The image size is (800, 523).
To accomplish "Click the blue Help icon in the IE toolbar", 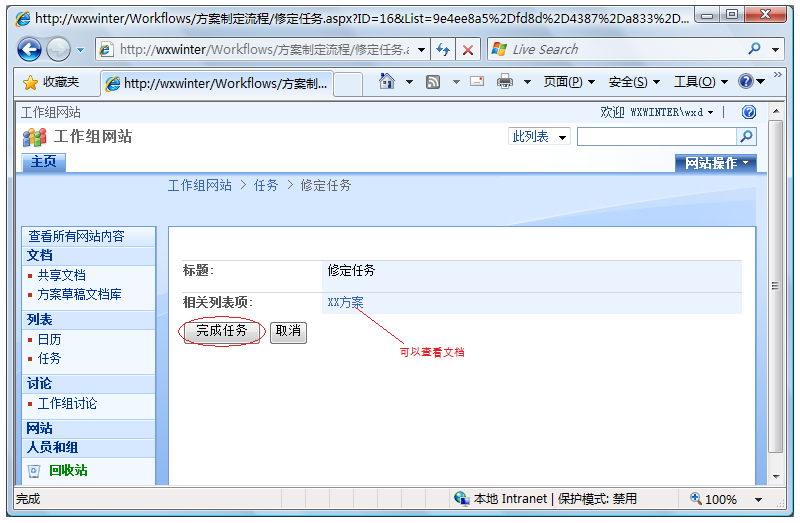I will [x=746, y=81].
